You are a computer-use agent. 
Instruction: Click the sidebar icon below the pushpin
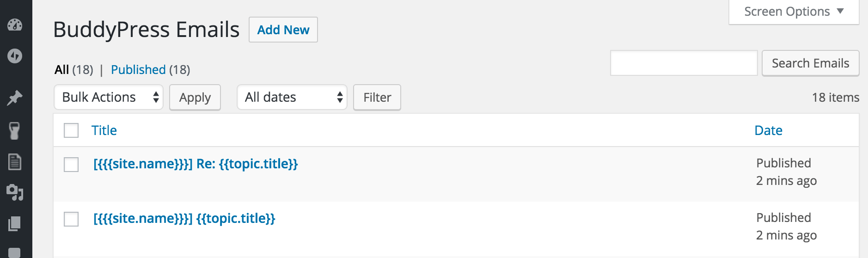click(x=15, y=130)
